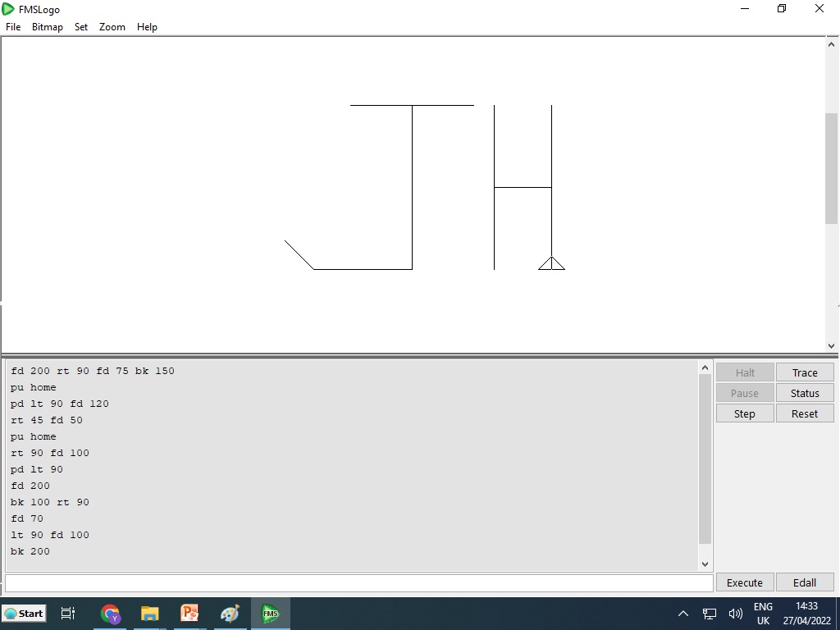The height and width of the screenshot is (630, 840).
Task: Open the Bitmap menu
Action: (x=47, y=27)
